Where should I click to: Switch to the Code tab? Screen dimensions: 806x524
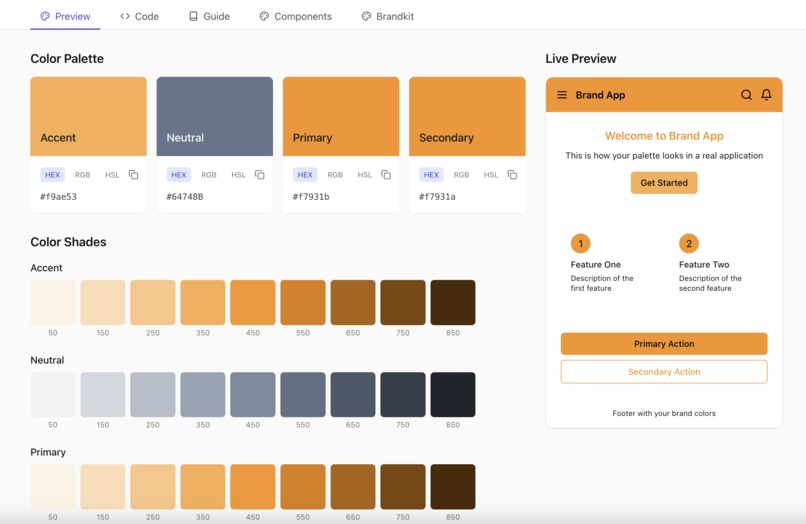[139, 16]
